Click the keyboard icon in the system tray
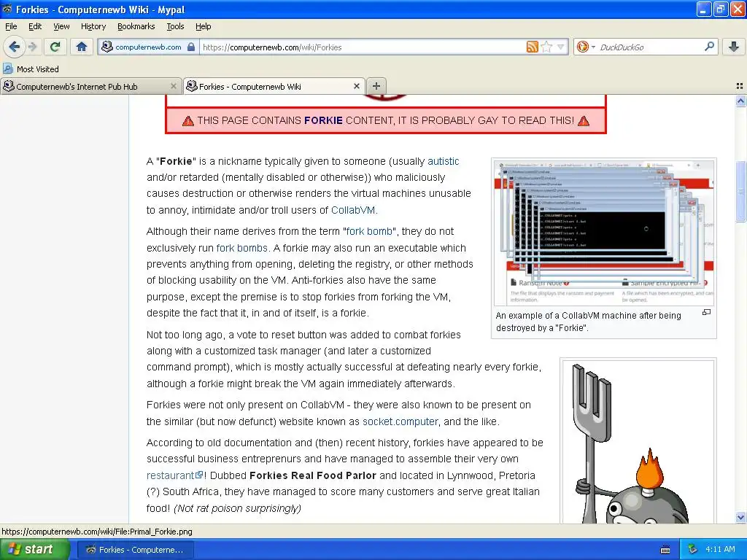This screenshot has height=560, width=747. pos(665,550)
